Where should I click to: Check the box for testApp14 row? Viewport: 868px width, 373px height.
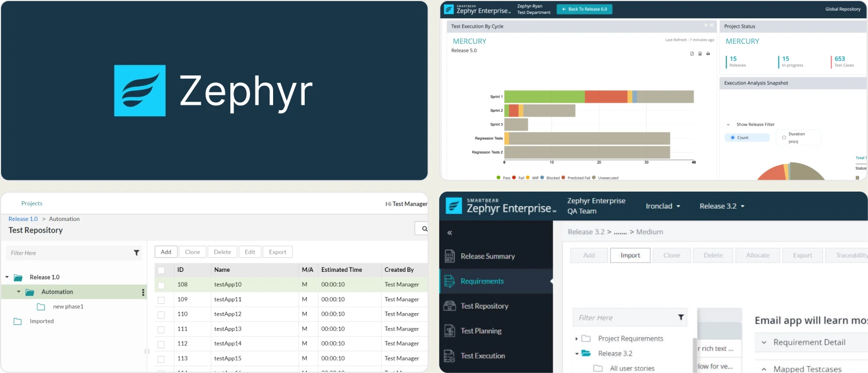coord(161,344)
